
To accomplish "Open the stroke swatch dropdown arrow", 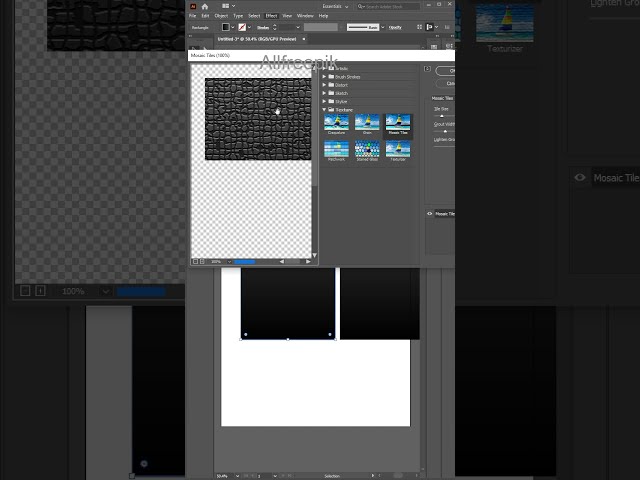I will point(249,27).
